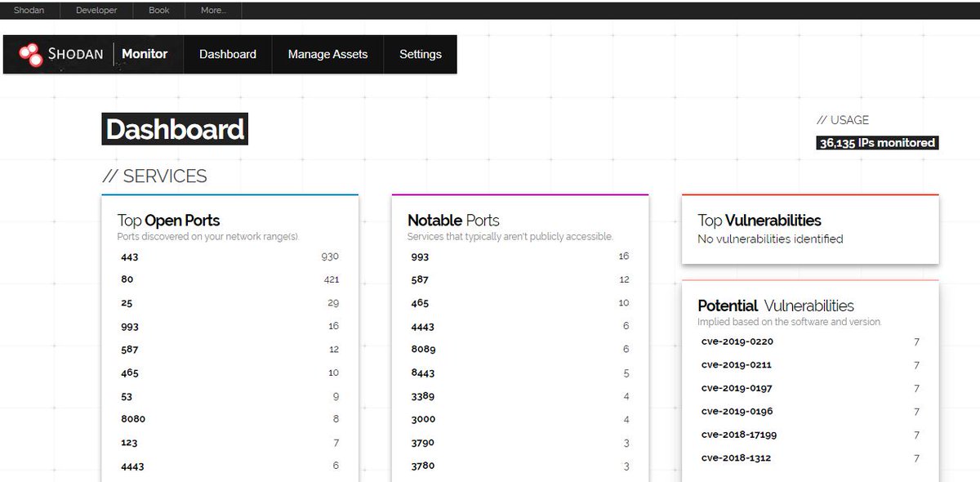
Task: Click the count 29 for port 25
Action: pos(333,303)
